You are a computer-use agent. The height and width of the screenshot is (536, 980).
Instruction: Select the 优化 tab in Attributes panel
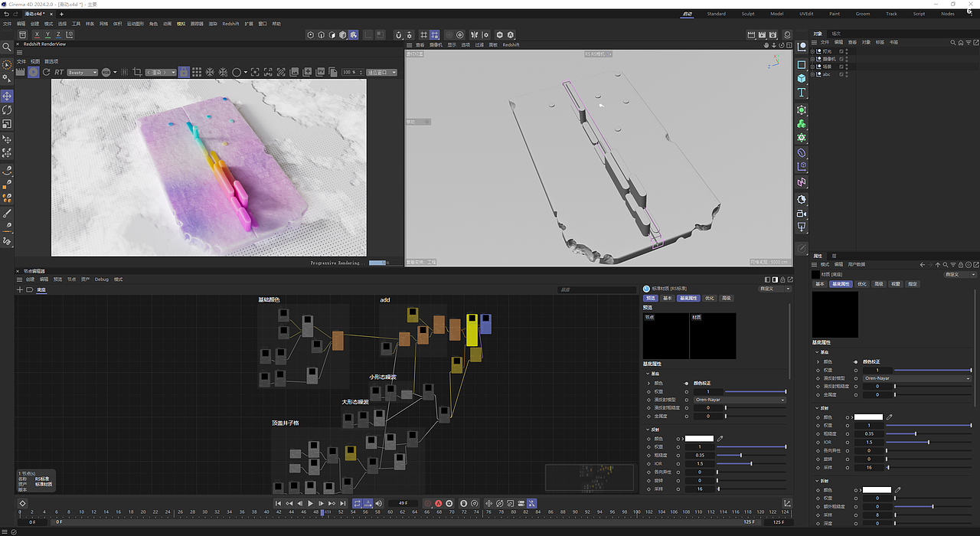(862, 284)
